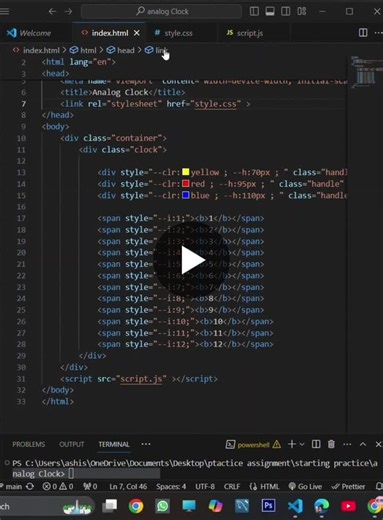
Task: Open Task View in the taskbar
Action: click(109, 506)
